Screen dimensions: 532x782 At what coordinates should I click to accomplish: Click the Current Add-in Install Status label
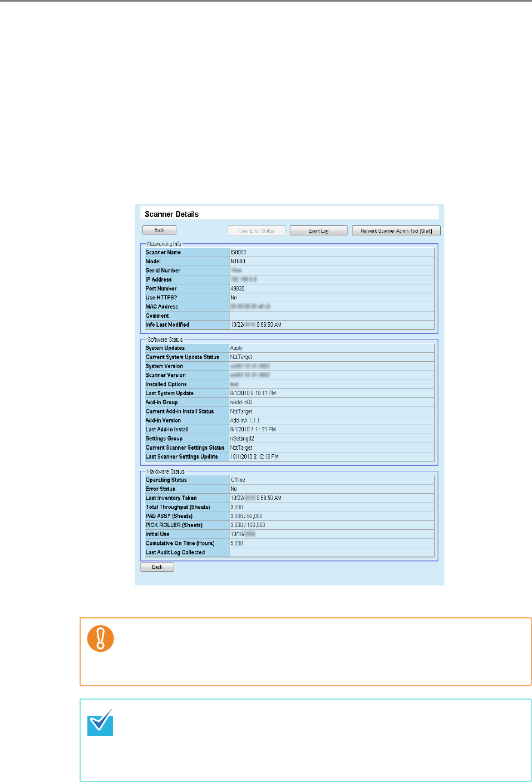click(x=180, y=411)
